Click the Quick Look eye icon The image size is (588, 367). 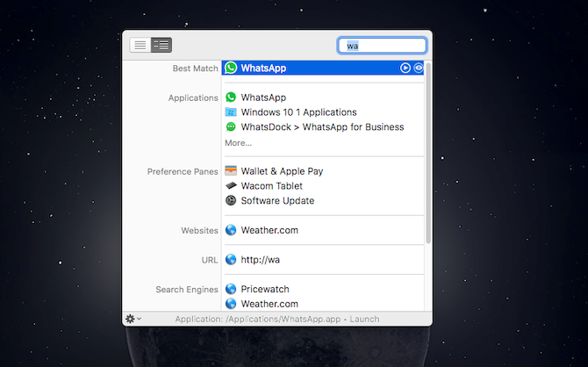418,68
